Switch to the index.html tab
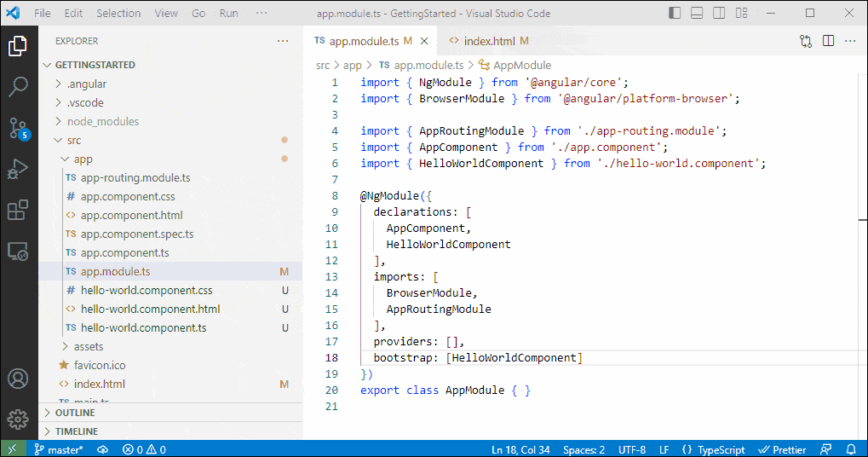 (490, 41)
